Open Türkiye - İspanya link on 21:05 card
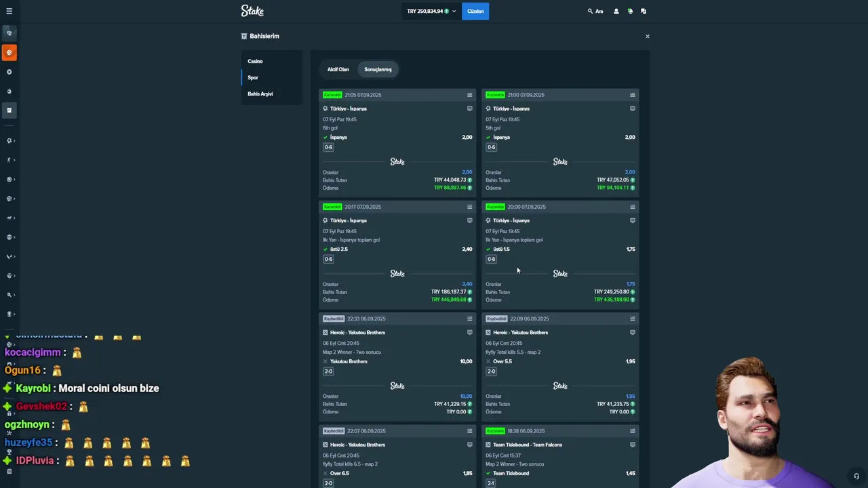868x488 pixels. click(x=349, y=108)
